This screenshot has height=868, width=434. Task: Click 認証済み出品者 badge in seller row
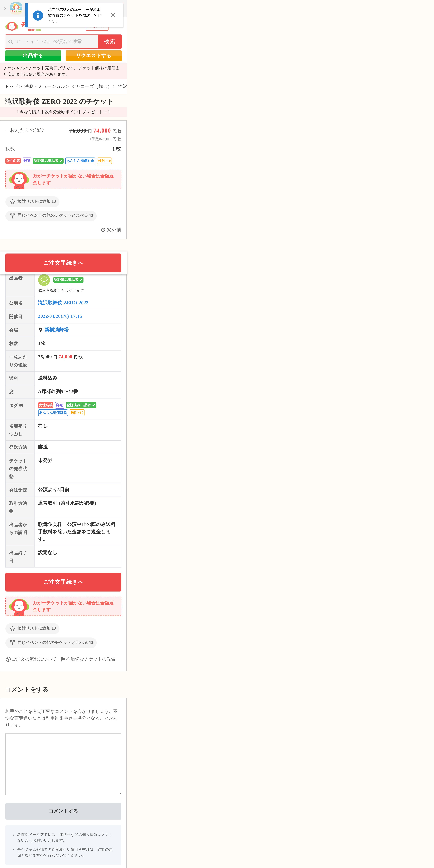68,280
